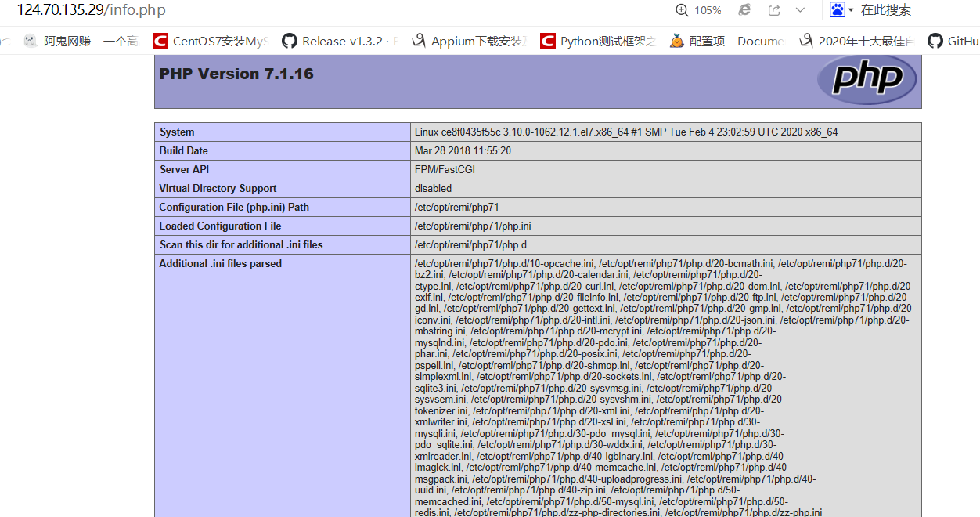980x517 pixels.
Task: Click the Server API row label
Action: (185, 169)
